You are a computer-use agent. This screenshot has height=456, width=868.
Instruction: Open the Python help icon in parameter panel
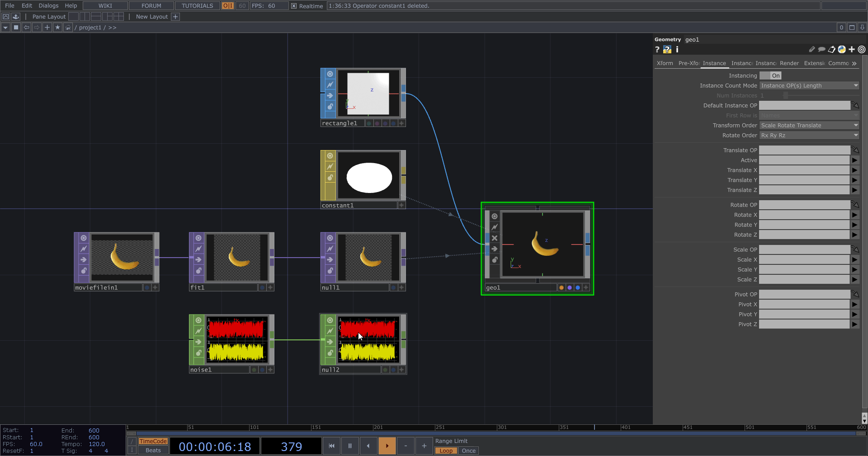[667, 50]
